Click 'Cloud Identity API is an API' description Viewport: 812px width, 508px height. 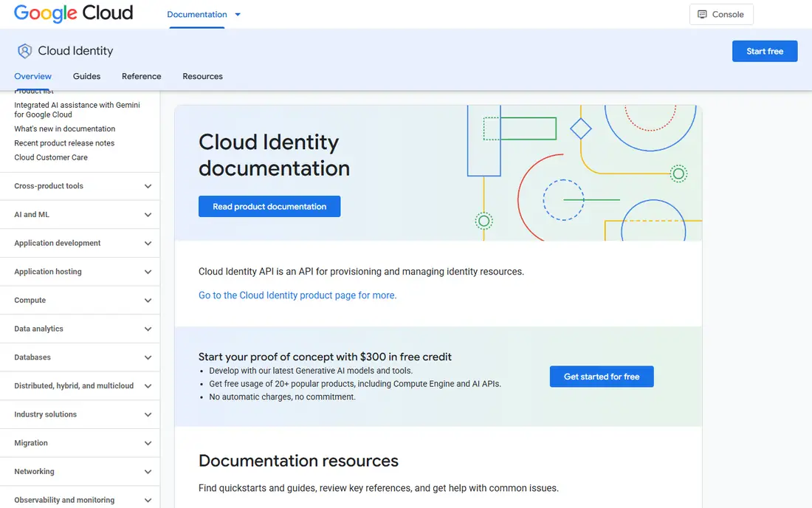point(361,271)
